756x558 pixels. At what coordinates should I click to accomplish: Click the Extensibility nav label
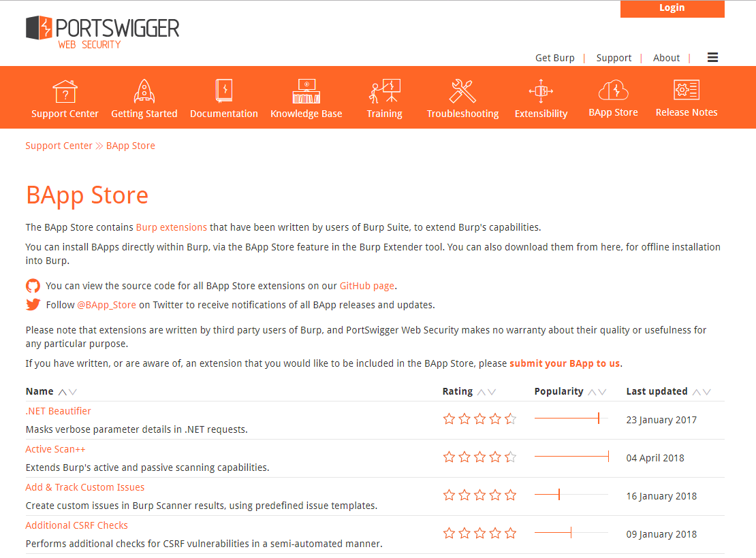point(541,114)
